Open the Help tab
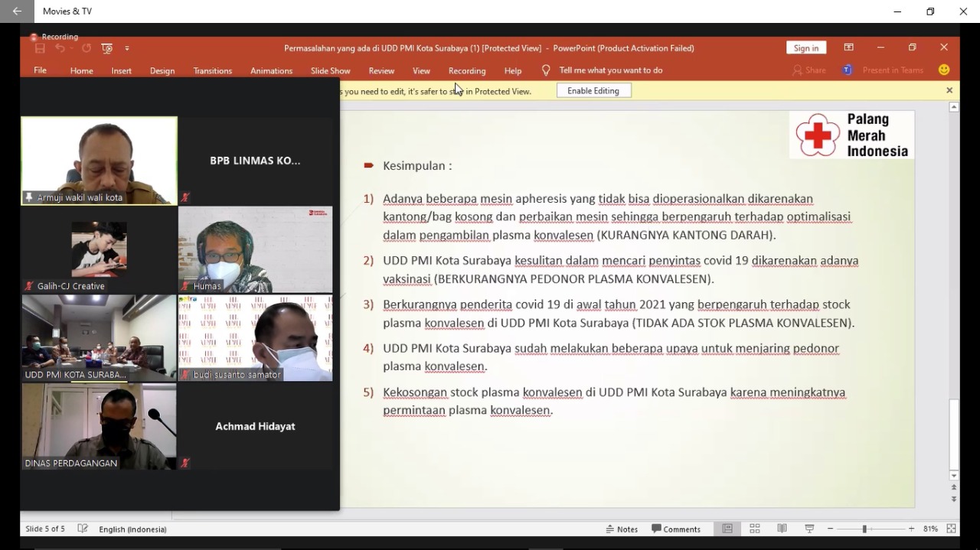The image size is (980, 550). (513, 70)
